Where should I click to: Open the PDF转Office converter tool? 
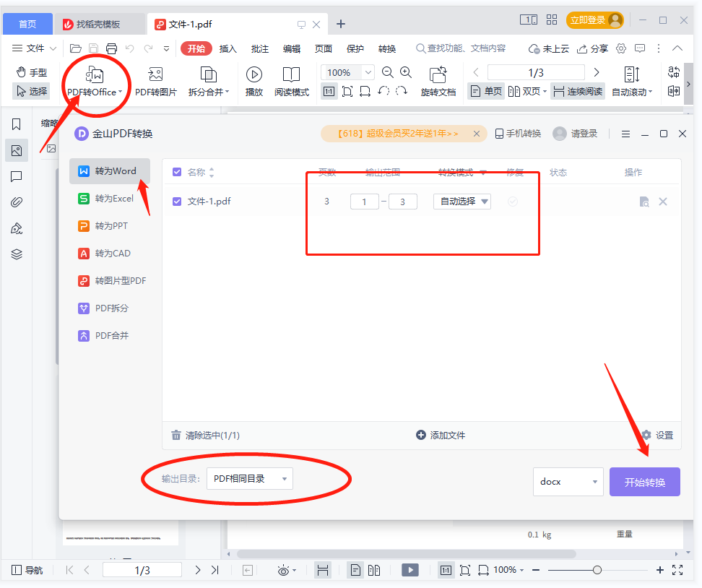95,82
